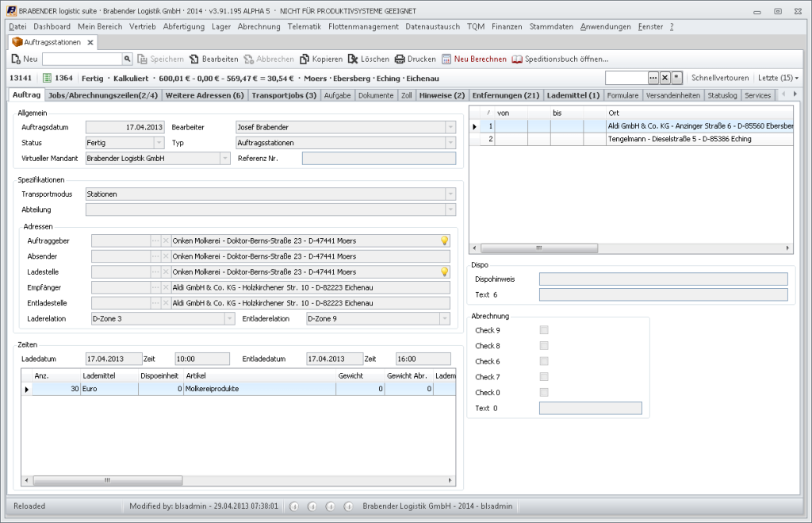Expand the Virtueller Mandant combo box

pyautogui.click(x=224, y=158)
